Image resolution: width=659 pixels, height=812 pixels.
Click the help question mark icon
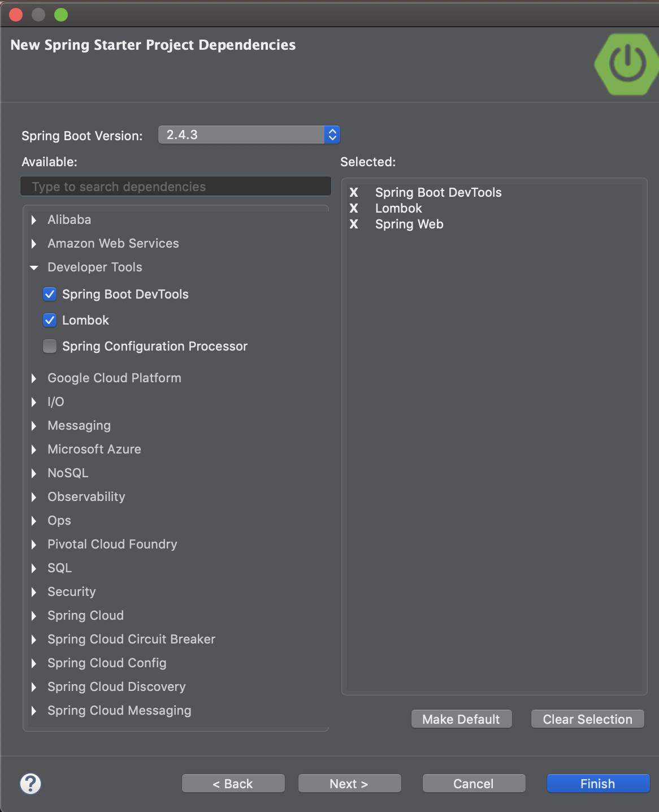click(x=31, y=784)
